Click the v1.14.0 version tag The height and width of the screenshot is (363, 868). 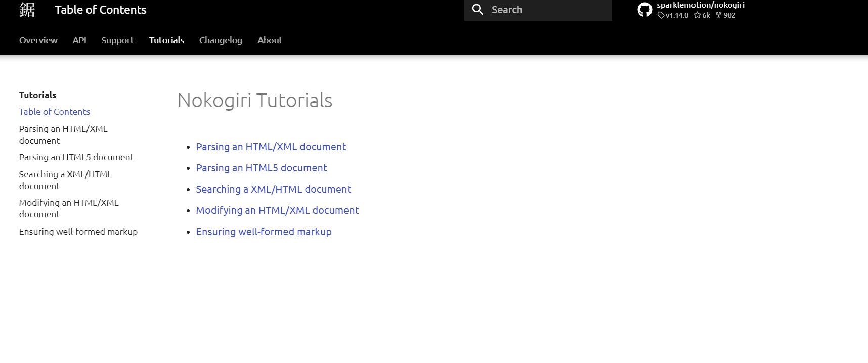pyautogui.click(x=673, y=15)
